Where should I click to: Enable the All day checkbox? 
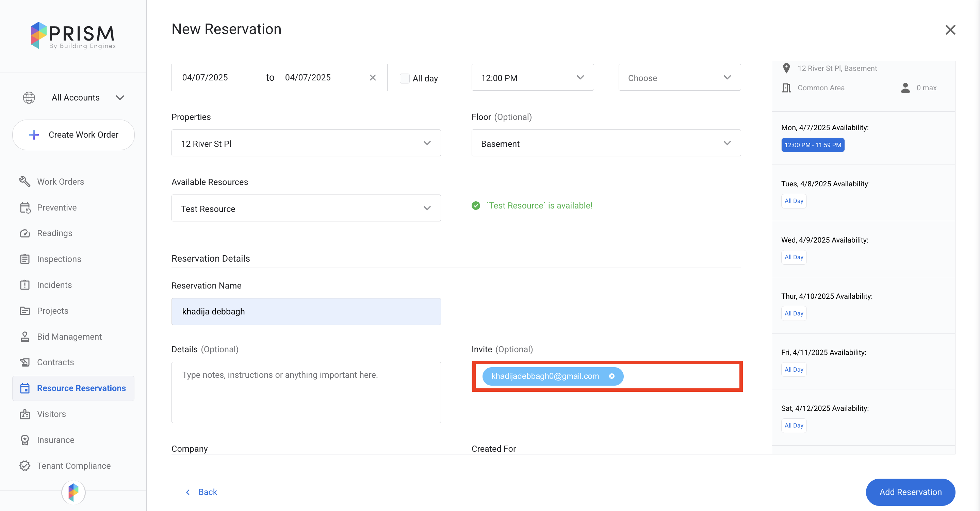click(x=404, y=78)
